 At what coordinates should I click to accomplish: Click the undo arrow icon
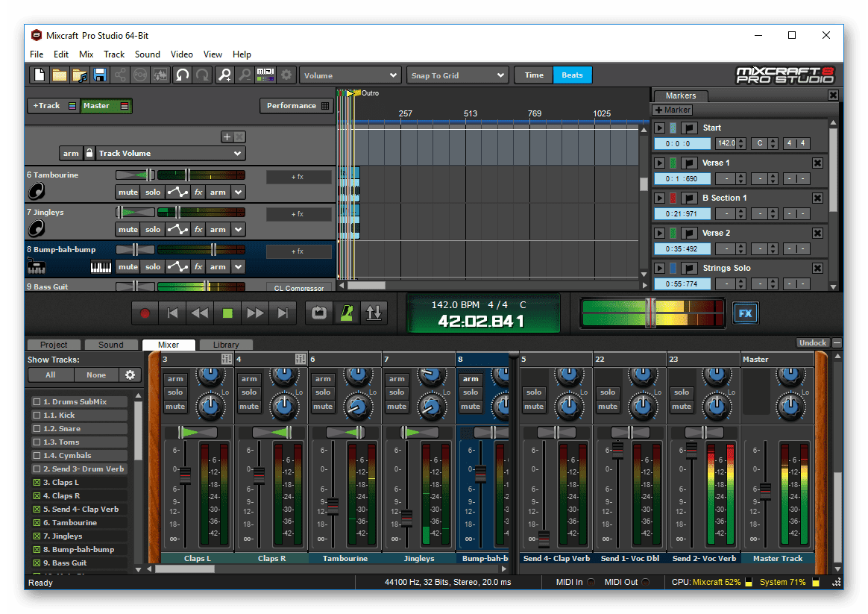click(182, 75)
